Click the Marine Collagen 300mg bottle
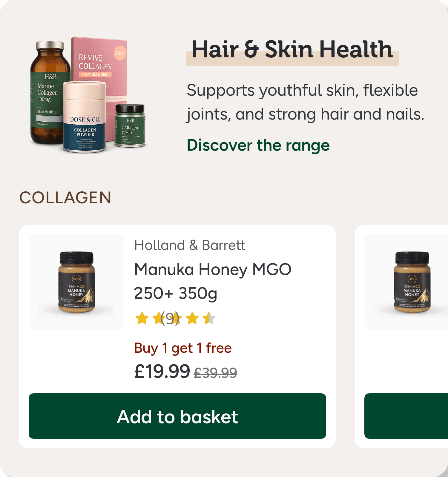This screenshot has width=448, height=477. (48, 93)
